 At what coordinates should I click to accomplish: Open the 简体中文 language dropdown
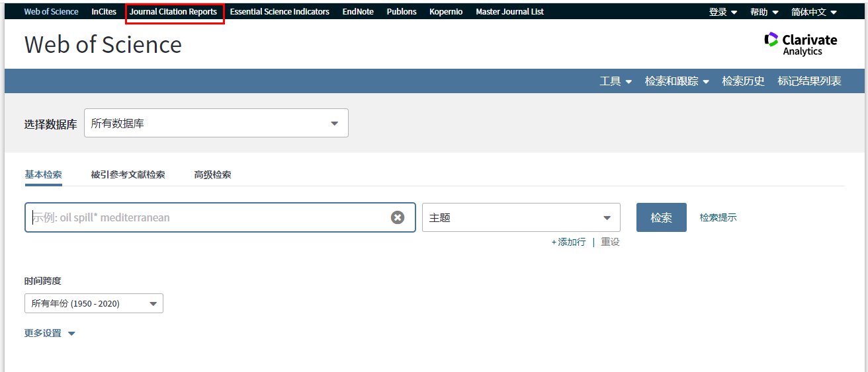(x=814, y=12)
